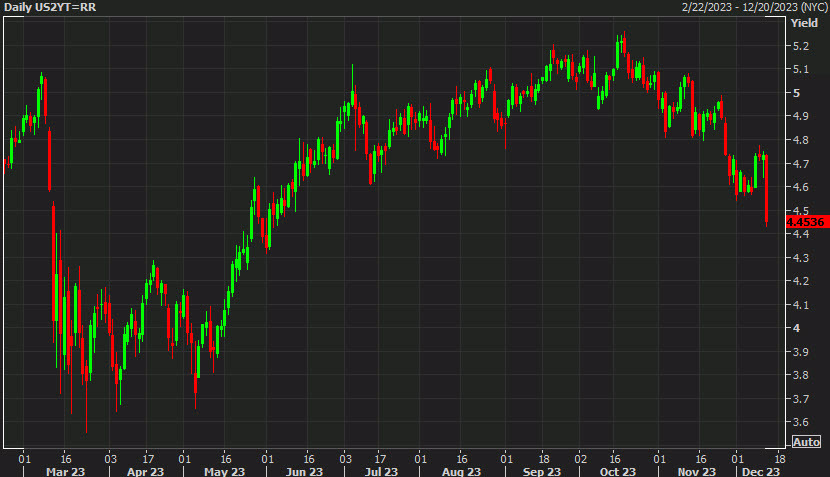Click the red 4.4536 price tag

point(807,222)
